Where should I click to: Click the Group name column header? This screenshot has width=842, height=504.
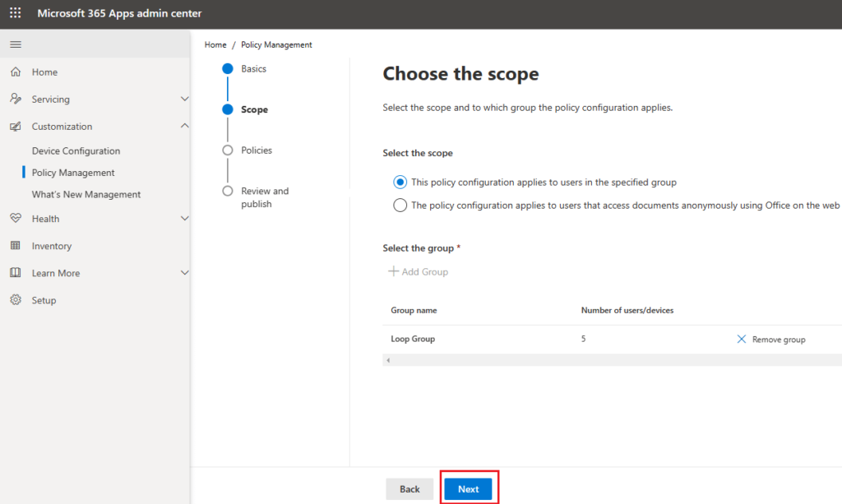414,310
